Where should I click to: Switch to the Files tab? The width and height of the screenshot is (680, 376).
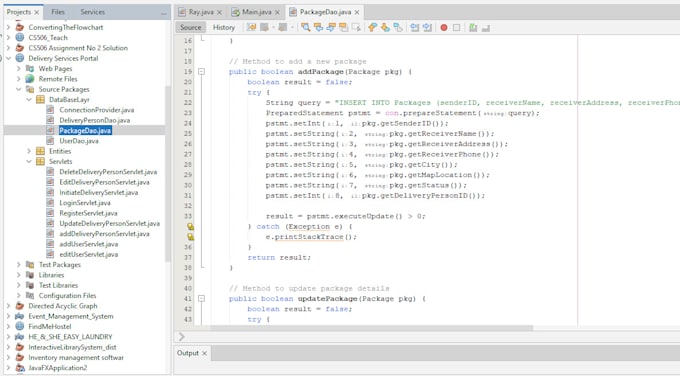point(58,12)
